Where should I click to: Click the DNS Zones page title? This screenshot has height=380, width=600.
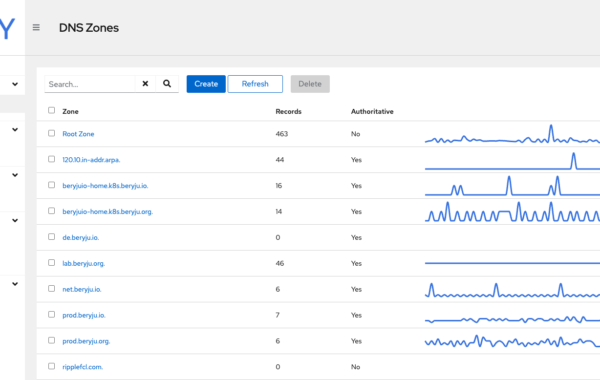tap(89, 28)
